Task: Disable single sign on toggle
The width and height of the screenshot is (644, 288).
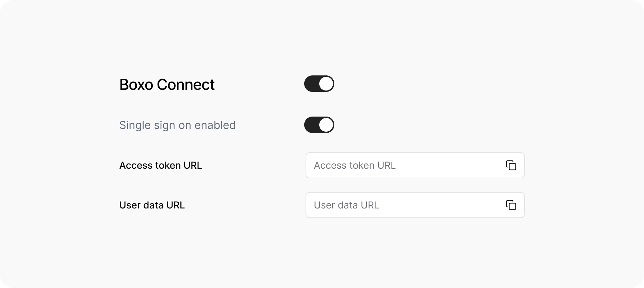Action: click(x=319, y=125)
